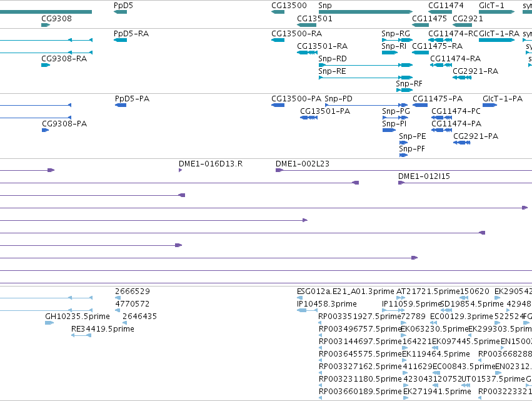Screen dimensions: 532x401
Task: Select the EC00129.3prime EST label
Action: pos(461,317)
